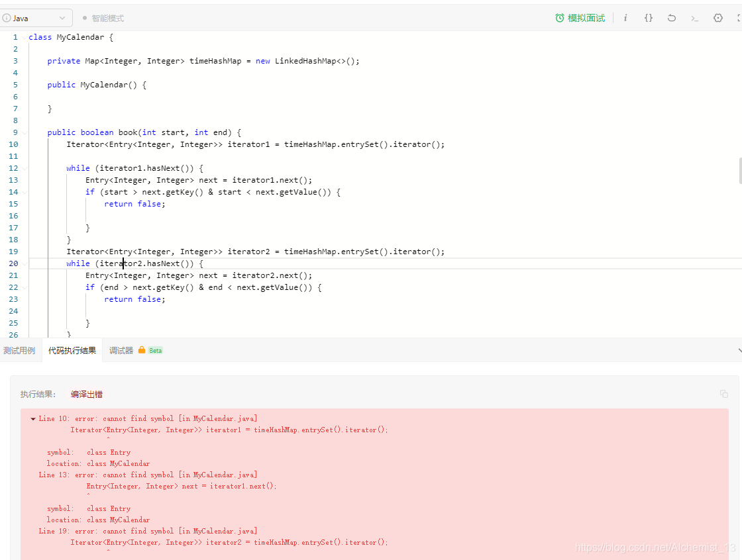This screenshot has height=560, width=742.
Task: Toggle the 智能模式 smart mode indicator
Action: click(103, 18)
